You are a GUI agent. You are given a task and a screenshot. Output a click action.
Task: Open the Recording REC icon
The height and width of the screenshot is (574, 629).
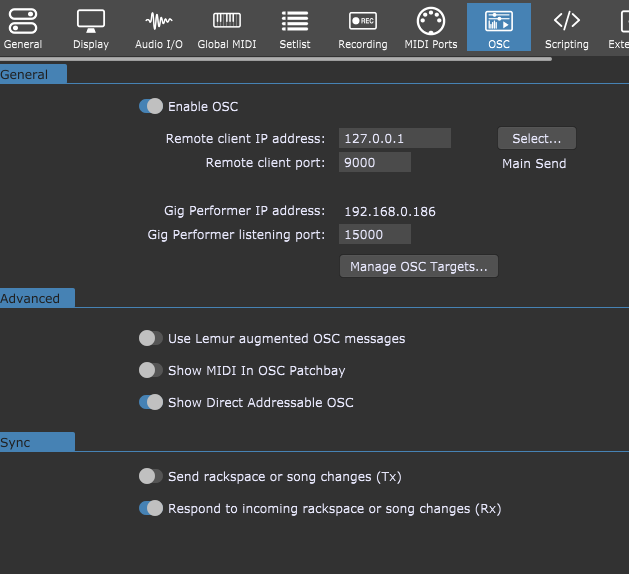tap(362, 20)
